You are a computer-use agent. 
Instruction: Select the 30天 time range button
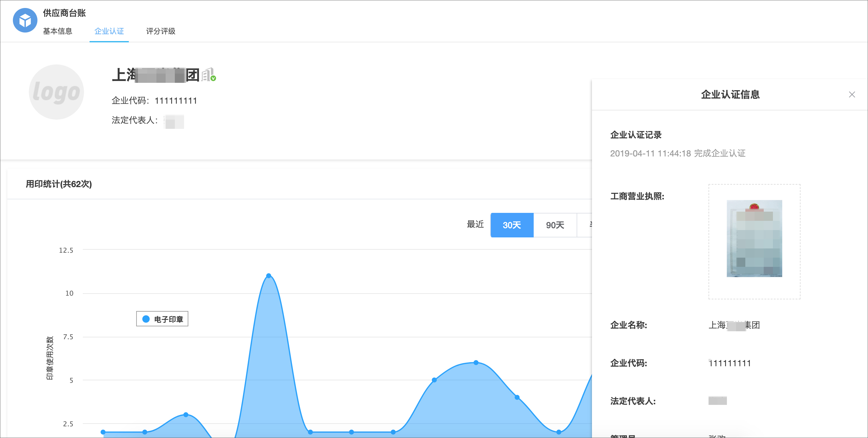[x=512, y=225]
